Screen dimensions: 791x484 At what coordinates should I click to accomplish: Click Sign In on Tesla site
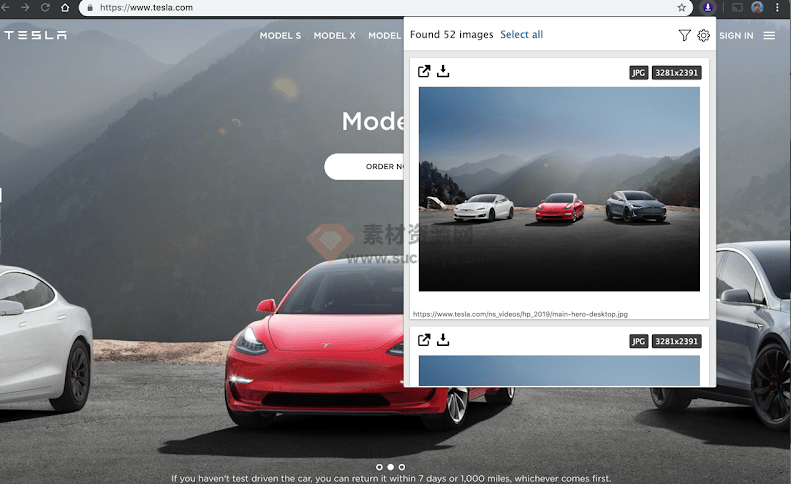click(736, 36)
